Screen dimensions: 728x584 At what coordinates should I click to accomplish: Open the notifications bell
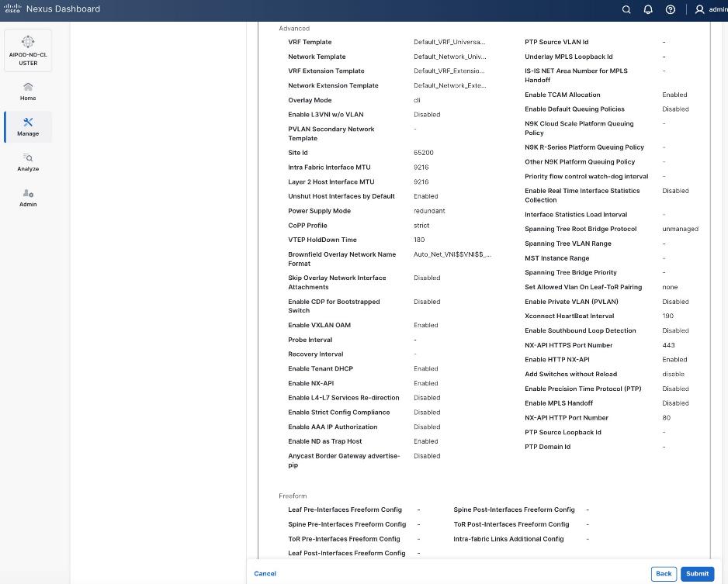(648, 10)
